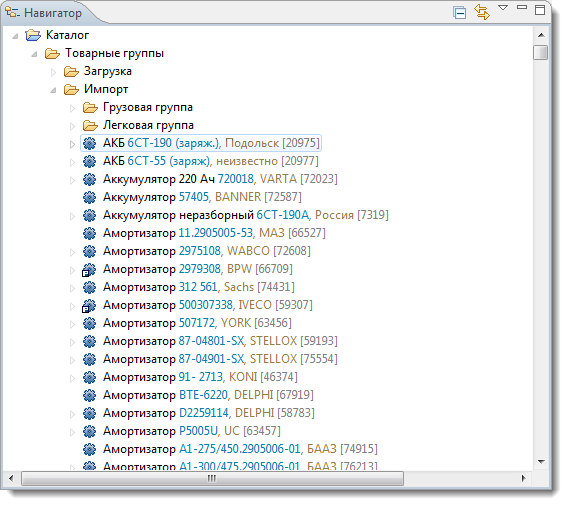Expand the Грузовая группа folder
567x505 pixels.
click(x=72, y=108)
